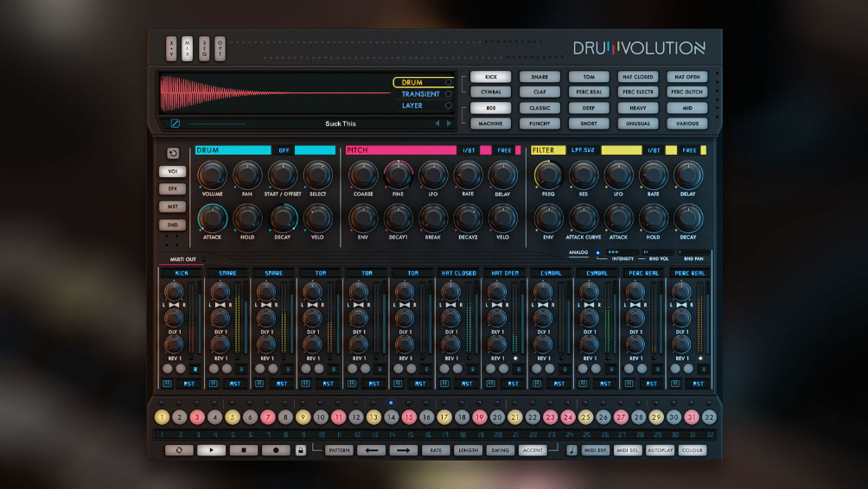Click the stop transport button
This screenshot has height=489, width=868.
click(244, 450)
